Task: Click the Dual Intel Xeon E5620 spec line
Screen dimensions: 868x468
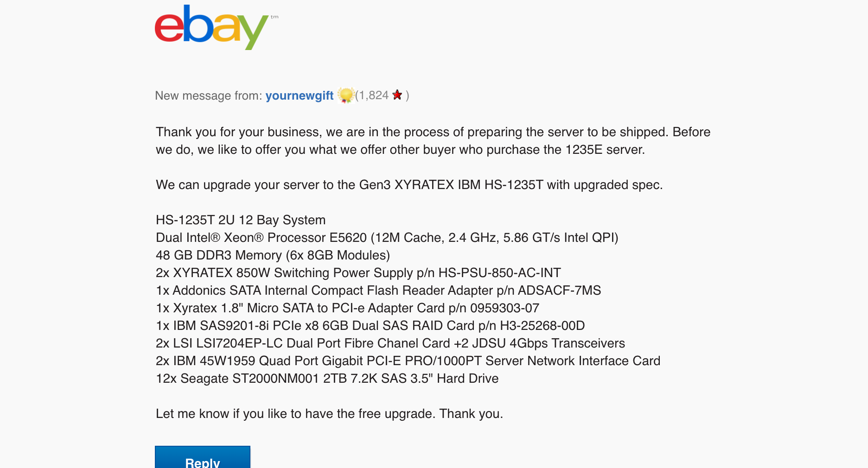Action: coord(387,238)
